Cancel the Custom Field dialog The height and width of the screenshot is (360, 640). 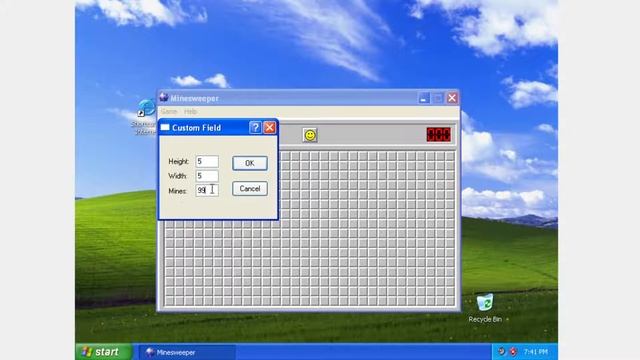[250, 189]
